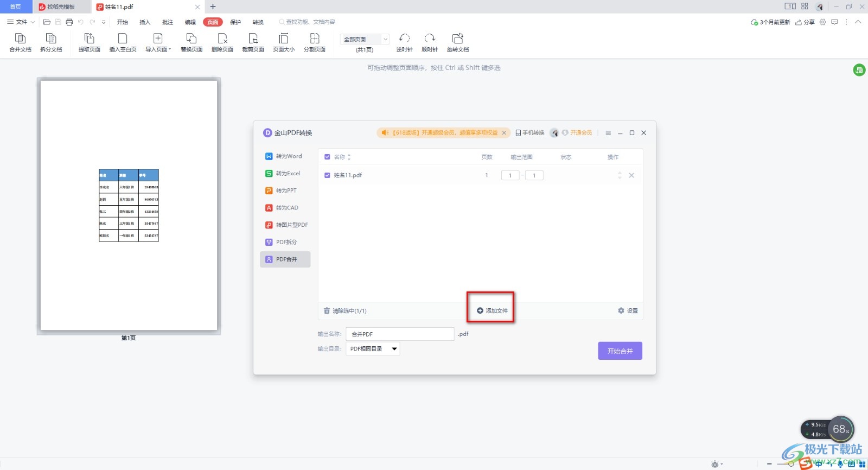The width and height of the screenshot is (868, 470).
Task: Switch to the 插入 ribbon tab
Action: tap(145, 22)
